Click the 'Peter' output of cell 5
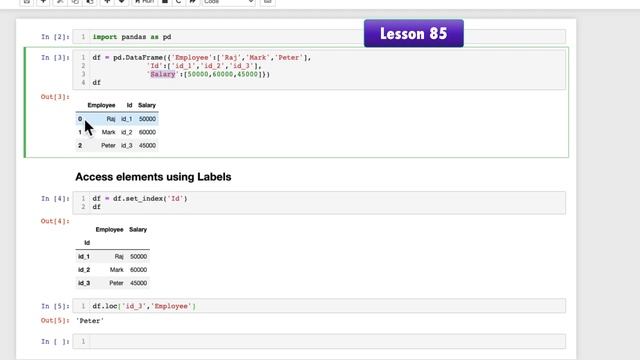The height and width of the screenshot is (360, 640). pyautogui.click(x=90, y=321)
